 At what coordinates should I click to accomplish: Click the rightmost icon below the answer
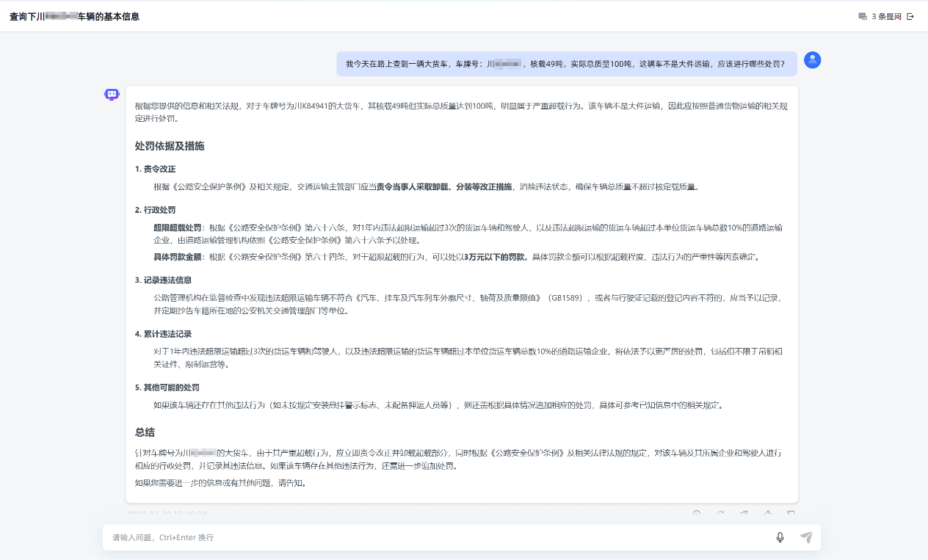(x=791, y=514)
